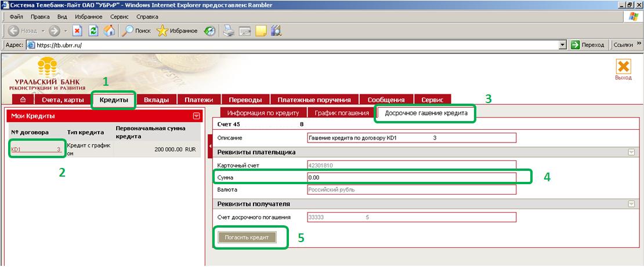The height and width of the screenshot is (267, 644).
Task: Click into the Сумма amount field
Action: click(411, 177)
